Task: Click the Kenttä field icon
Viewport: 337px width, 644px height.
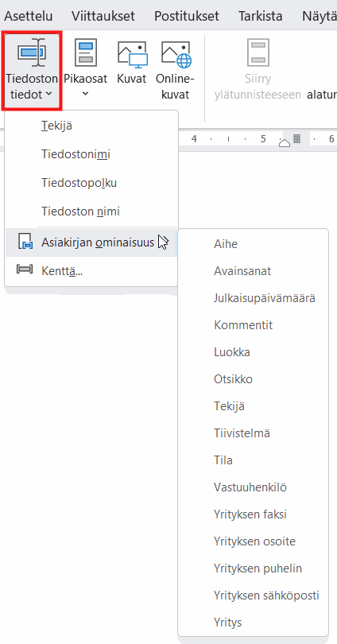Action: (25, 270)
